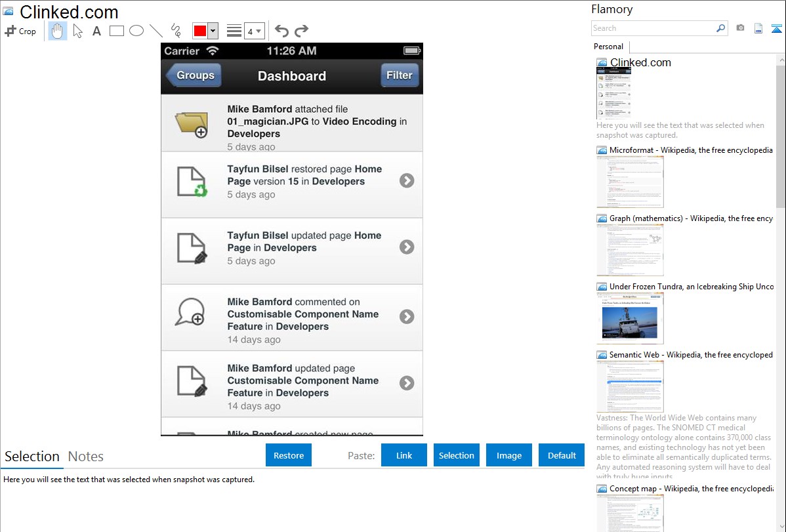Image resolution: width=786 pixels, height=532 pixels.
Task: Click the search magnifier icon
Action: 721,28
